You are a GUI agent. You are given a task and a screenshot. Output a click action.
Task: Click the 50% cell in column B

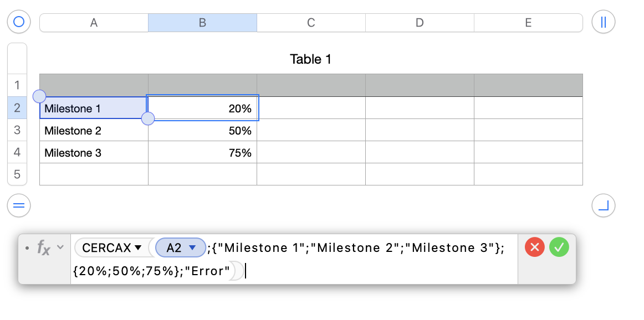(x=202, y=131)
